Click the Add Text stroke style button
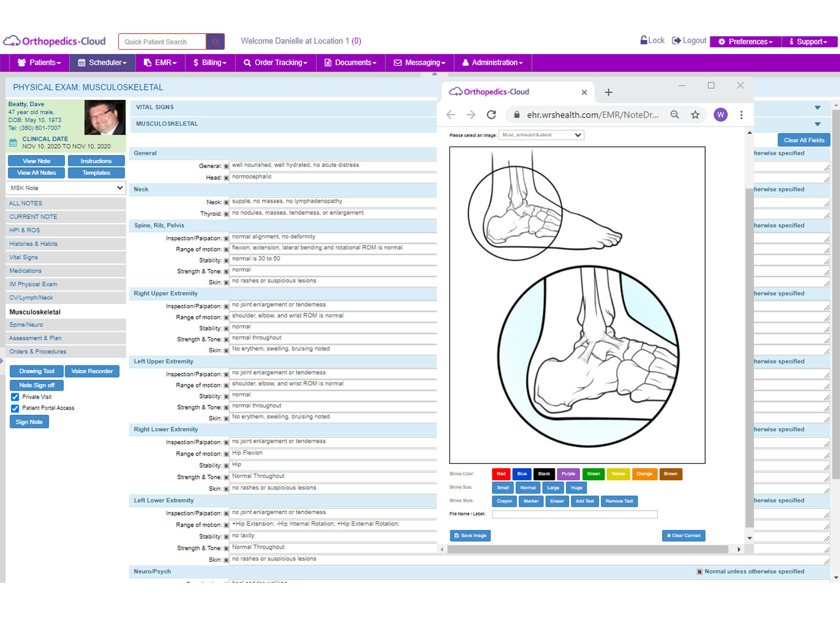Screen dimensions: 840x630 pyautogui.click(x=585, y=501)
